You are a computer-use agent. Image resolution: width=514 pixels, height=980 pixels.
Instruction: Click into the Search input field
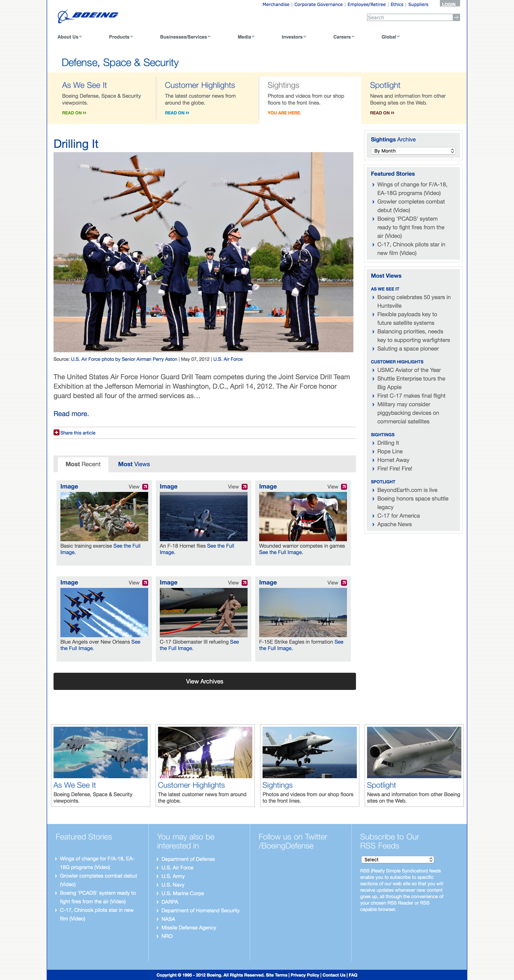pyautogui.click(x=410, y=17)
